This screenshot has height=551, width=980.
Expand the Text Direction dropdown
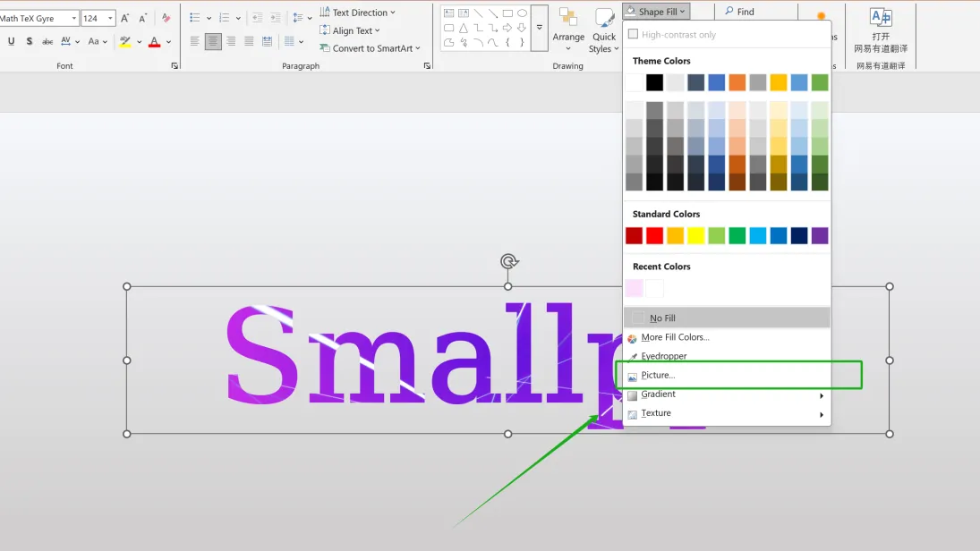(x=358, y=13)
